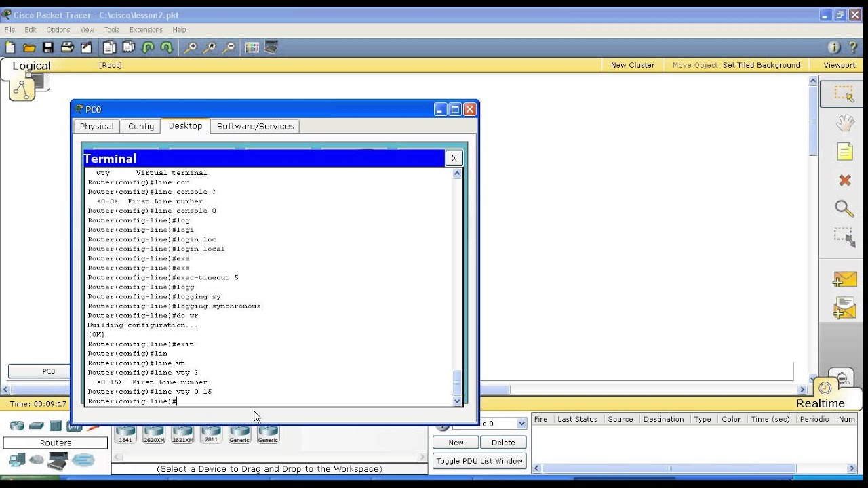This screenshot has width=868, height=488.
Task: Choose the Place Note tool
Action: (x=844, y=152)
